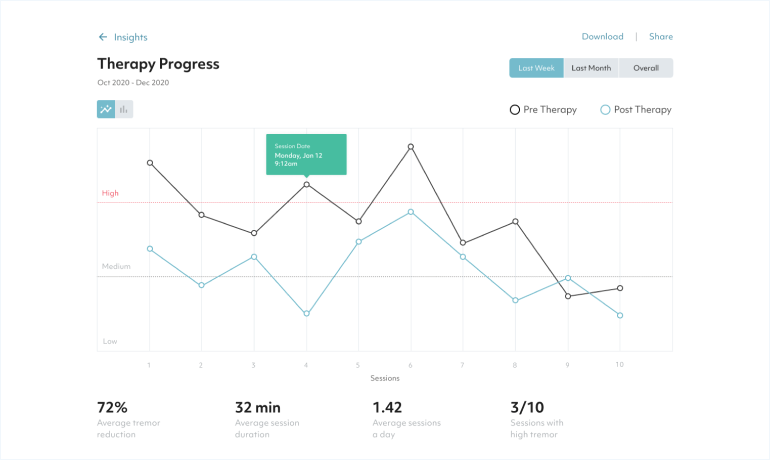Click the 3/10 high tremor stat
This screenshot has width=770, height=460.
(x=537, y=420)
